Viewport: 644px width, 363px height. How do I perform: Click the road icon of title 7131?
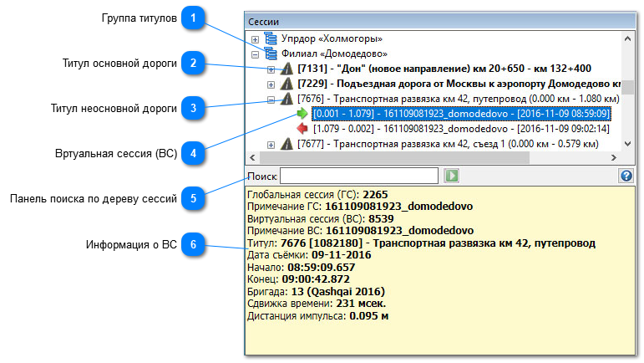(x=287, y=69)
